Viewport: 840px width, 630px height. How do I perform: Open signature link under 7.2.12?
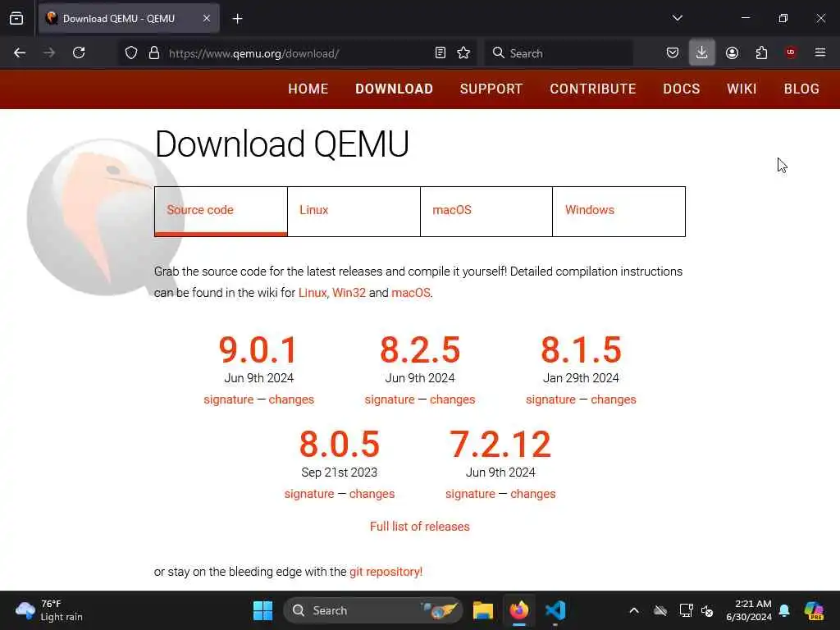(x=470, y=494)
